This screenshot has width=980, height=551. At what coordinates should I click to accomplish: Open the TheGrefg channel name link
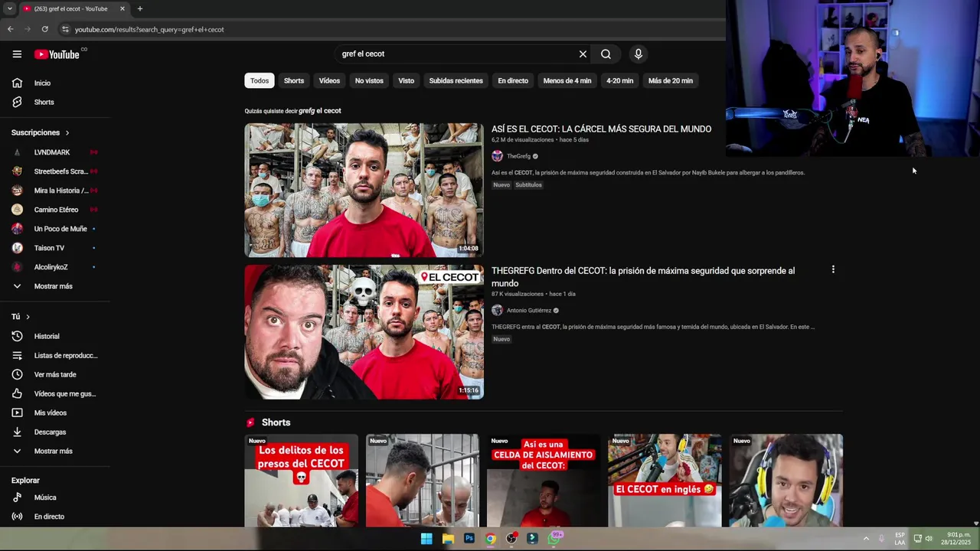click(x=518, y=156)
